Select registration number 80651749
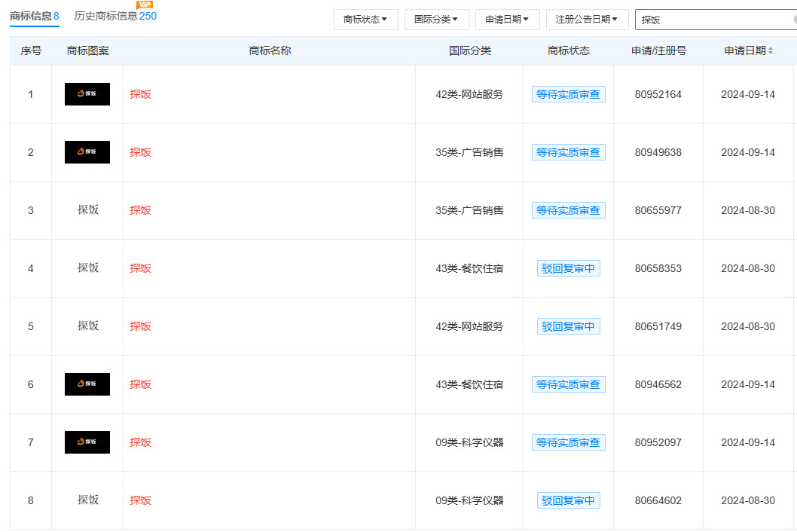Image resolution: width=797 pixels, height=532 pixels. click(x=658, y=326)
